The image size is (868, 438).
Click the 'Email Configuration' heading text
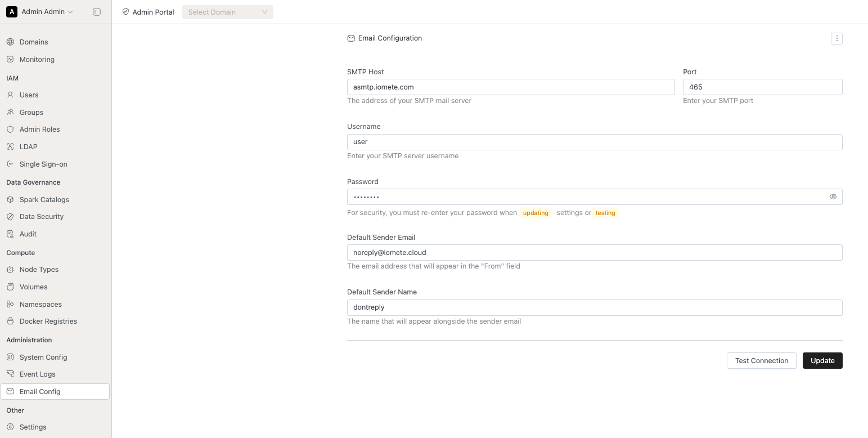pyautogui.click(x=390, y=38)
